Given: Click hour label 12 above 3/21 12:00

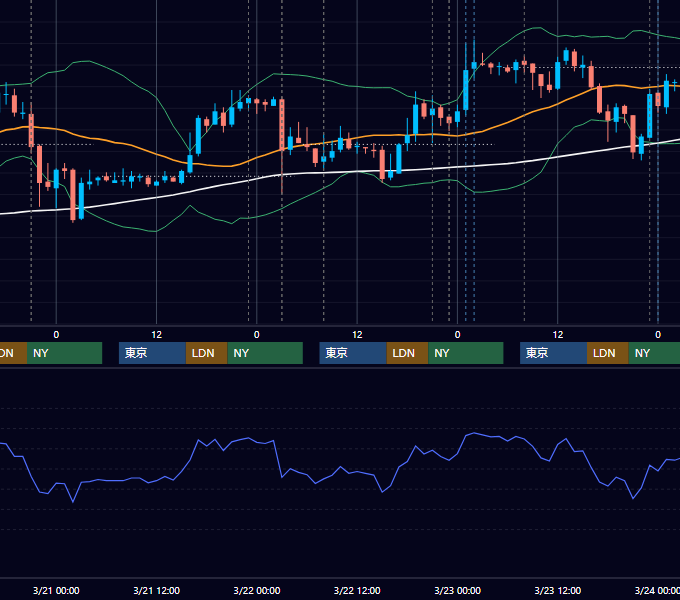Looking at the screenshot, I should 156,335.
